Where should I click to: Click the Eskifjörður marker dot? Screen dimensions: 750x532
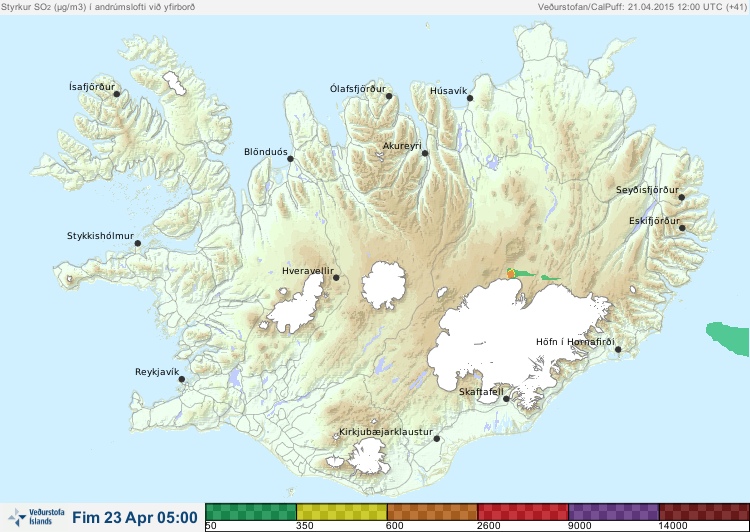tap(682, 228)
